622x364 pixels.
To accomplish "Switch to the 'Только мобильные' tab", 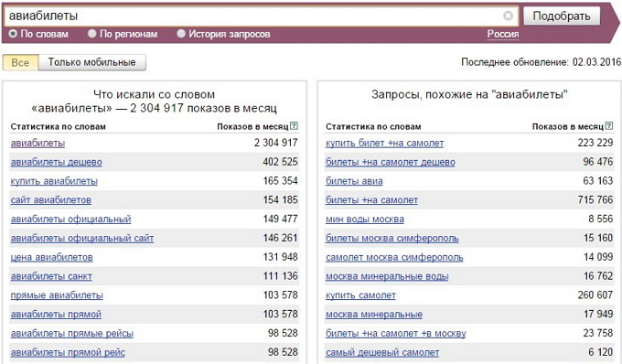I will (x=92, y=63).
